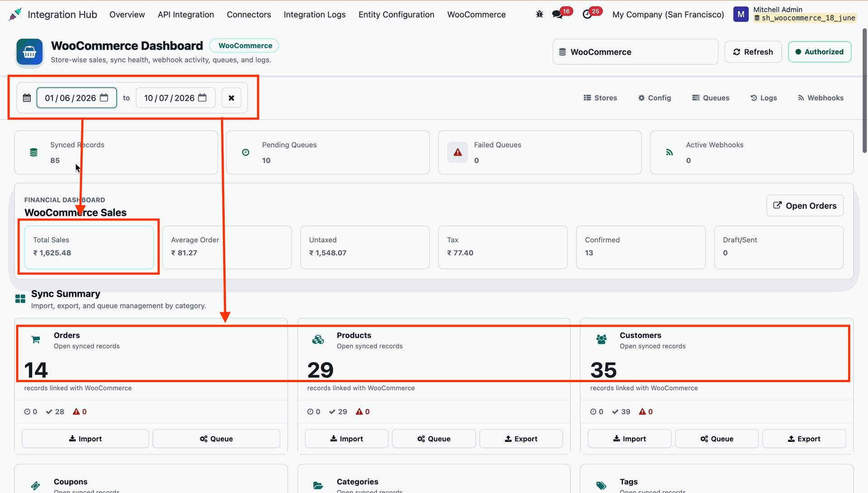868x493 pixels.
Task: Switch to the Logs tab
Action: (764, 98)
